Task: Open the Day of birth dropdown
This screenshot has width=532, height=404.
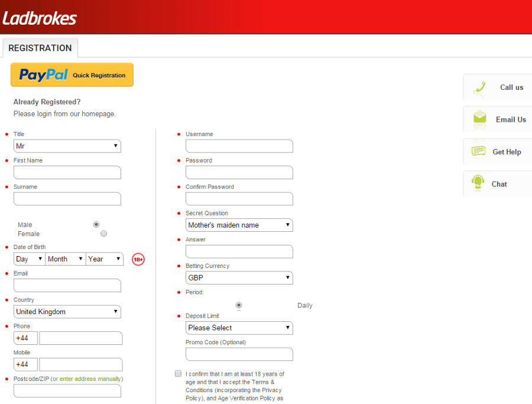Action: coord(29,259)
